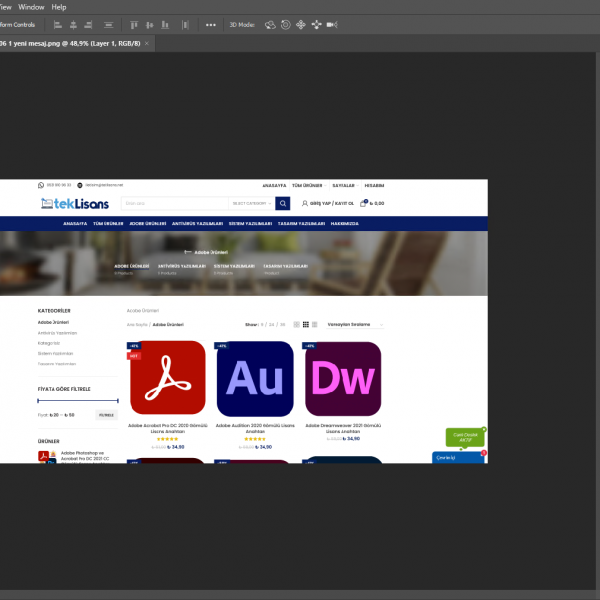The width and height of the screenshot is (600, 600).
Task: Click the Filtrele button
Action: click(106, 415)
